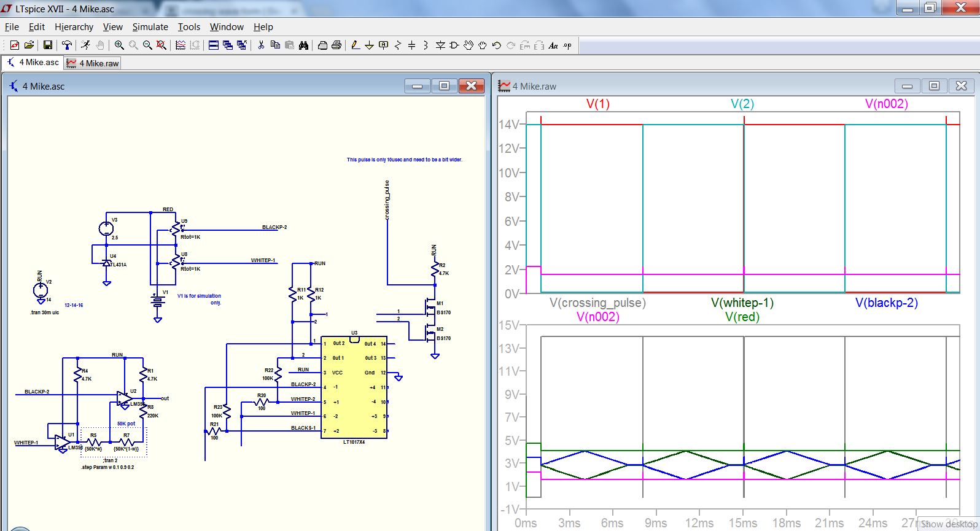Select the Label Net tool

pos(383,45)
